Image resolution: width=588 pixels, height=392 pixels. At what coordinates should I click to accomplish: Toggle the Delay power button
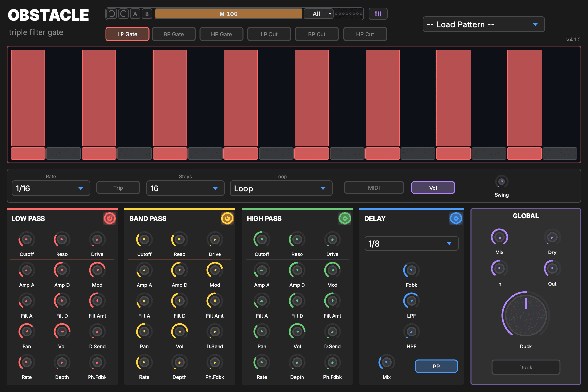click(x=456, y=218)
